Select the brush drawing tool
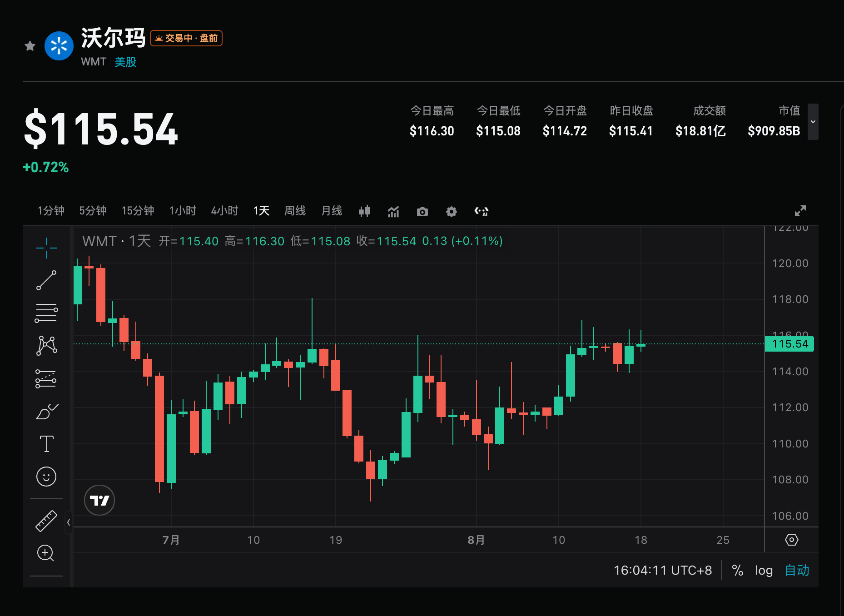 [x=46, y=411]
